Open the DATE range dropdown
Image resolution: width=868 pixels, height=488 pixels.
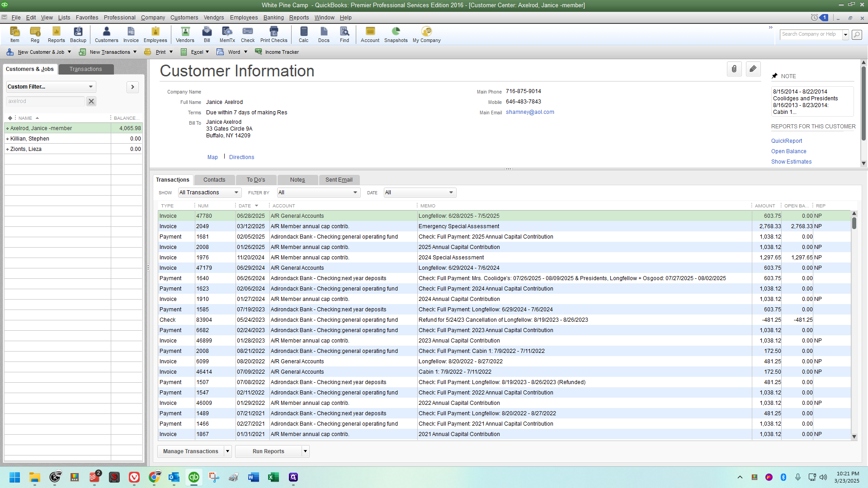pyautogui.click(x=420, y=192)
